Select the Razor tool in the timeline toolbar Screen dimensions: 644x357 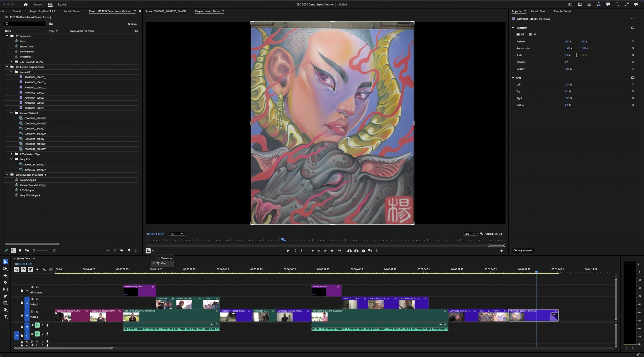tap(5, 282)
